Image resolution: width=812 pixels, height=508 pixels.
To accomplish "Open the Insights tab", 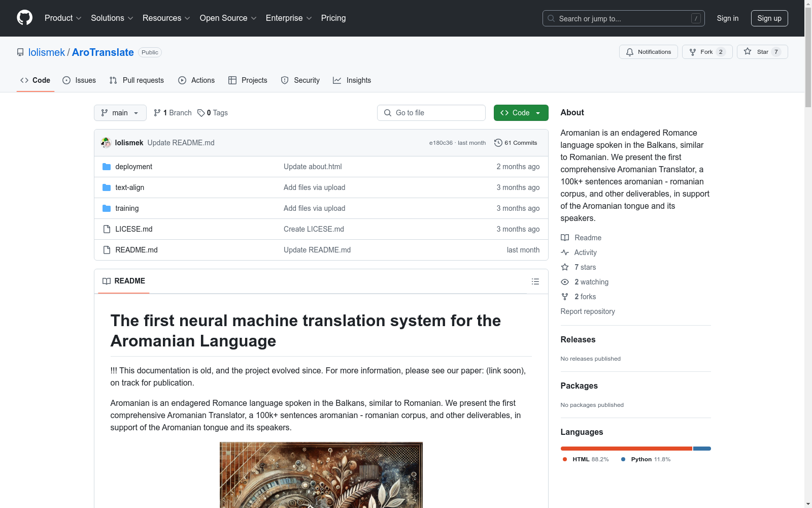I will click(x=352, y=80).
